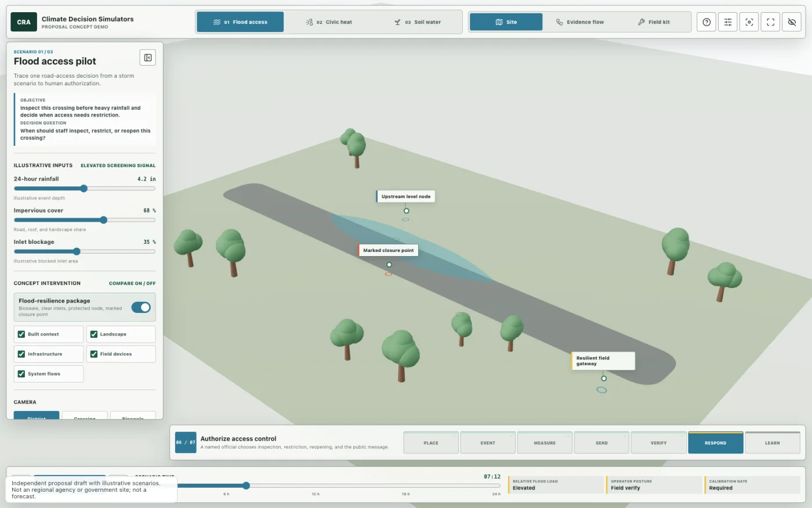Click the 4.2 in rainfall value
812x508 pixels.
pyautogui.click(x=146, y=179)
